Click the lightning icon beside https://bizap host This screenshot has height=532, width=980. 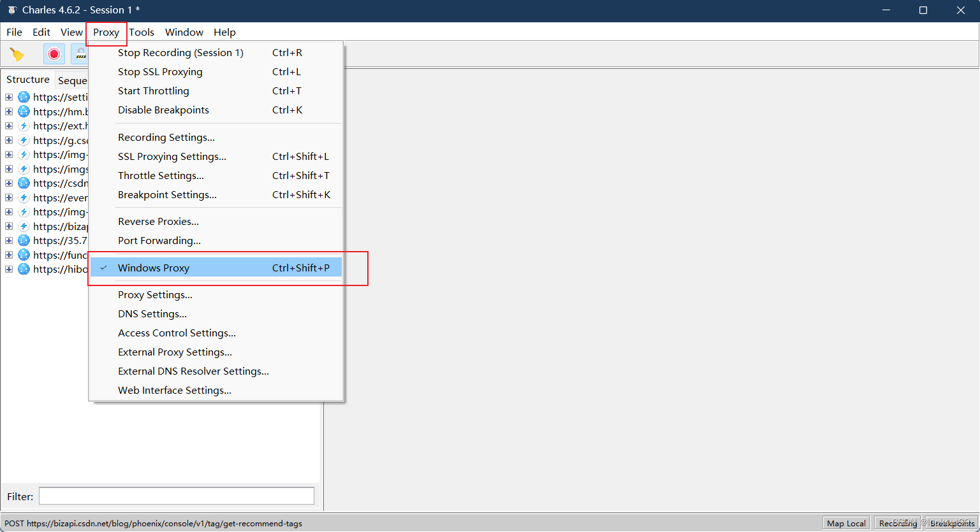(24, 226)
